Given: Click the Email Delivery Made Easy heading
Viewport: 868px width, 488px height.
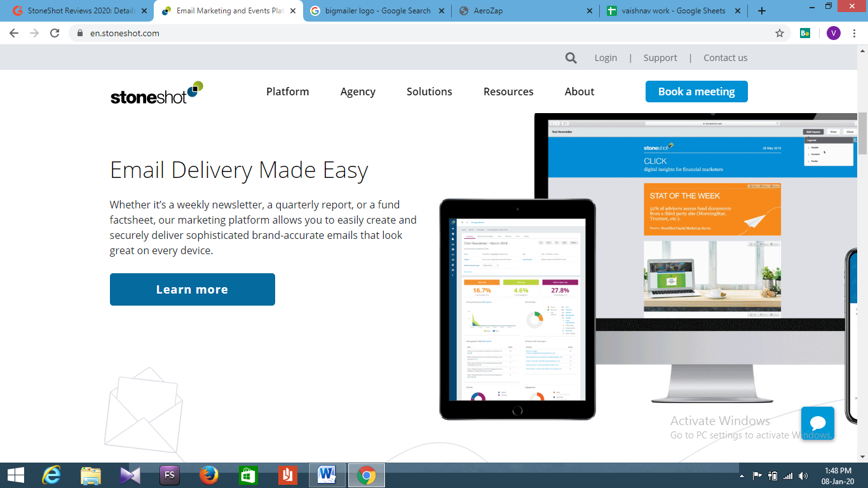Looking at the screenshot, I should click(239, 170).
